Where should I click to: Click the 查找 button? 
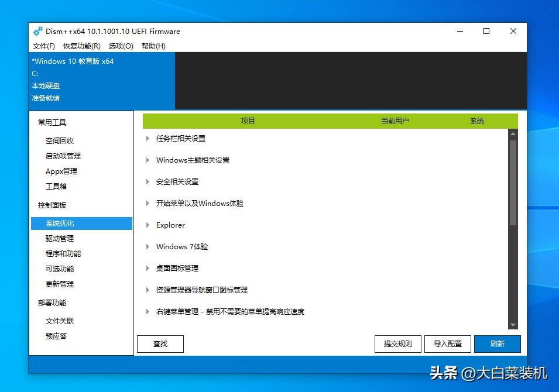tap(160, 344)
